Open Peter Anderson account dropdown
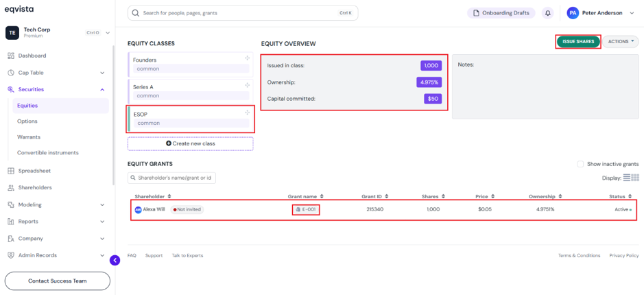The height and width of the screenshot is (295, 644). [x=601, y=13]
